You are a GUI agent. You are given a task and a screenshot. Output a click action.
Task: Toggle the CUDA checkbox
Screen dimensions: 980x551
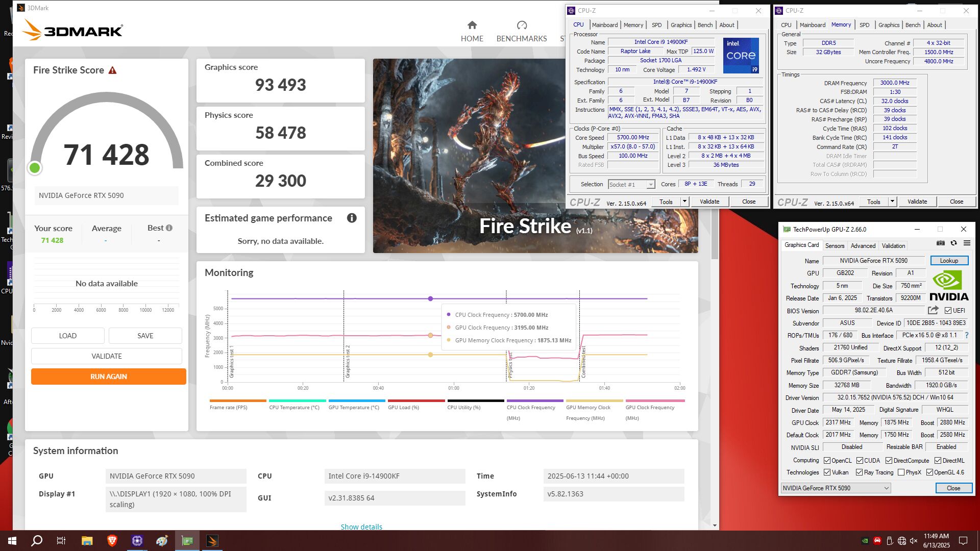860,461
